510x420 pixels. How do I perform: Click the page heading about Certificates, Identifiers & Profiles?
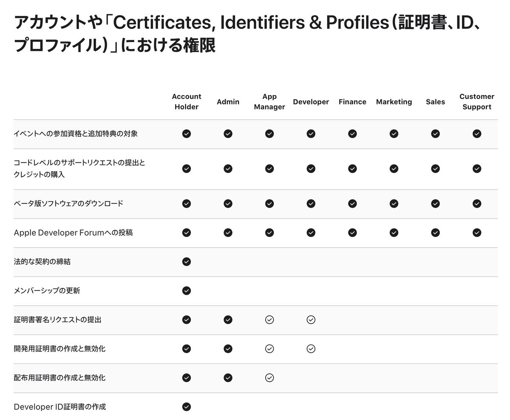tap(248, 34)
